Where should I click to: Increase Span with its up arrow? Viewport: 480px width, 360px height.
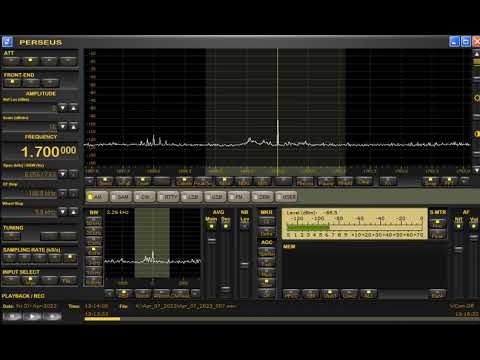click(74, 174)
